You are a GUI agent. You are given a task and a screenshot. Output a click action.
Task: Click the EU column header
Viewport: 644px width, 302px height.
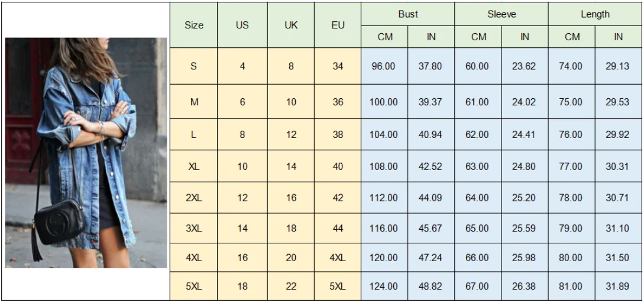338,25
